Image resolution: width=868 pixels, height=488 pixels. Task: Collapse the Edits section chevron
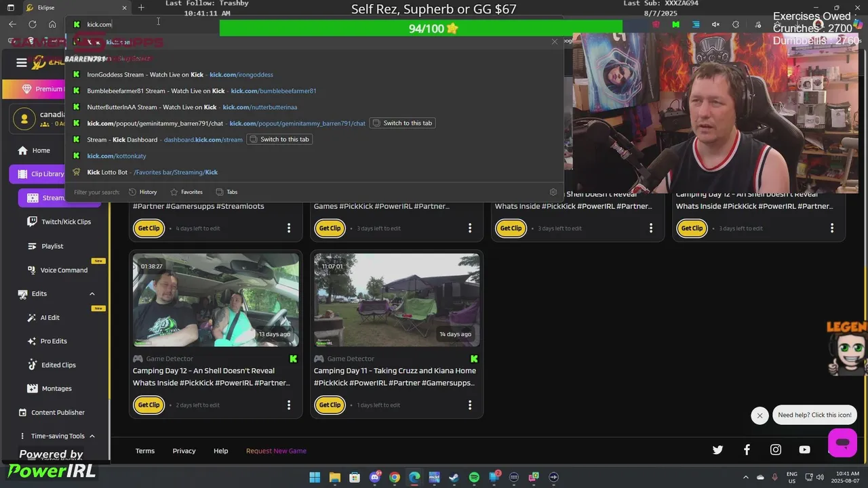(92, 293)
